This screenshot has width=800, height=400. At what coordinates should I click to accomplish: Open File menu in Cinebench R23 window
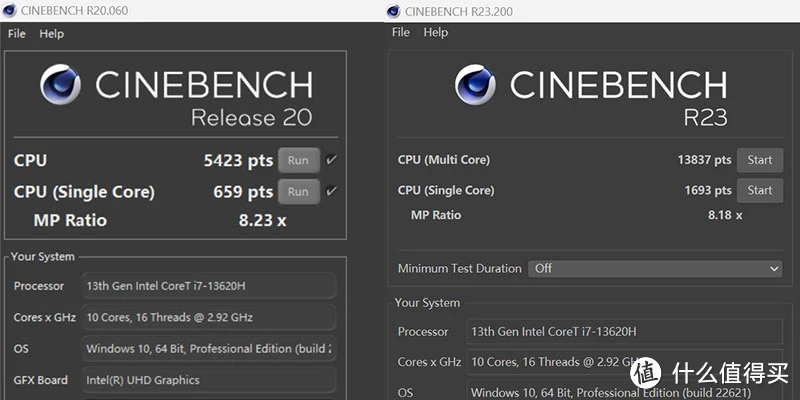coord(401,32)
